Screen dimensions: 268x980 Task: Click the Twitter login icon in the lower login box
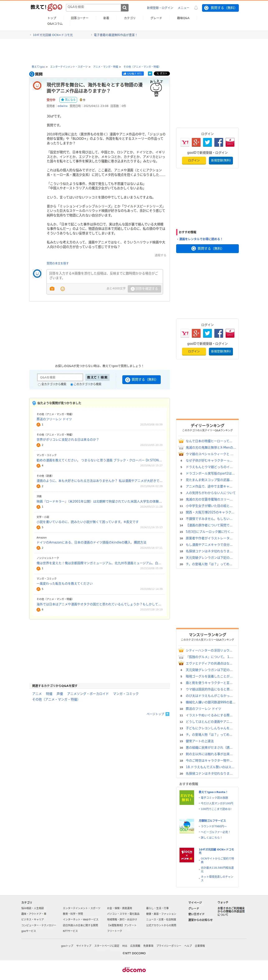[207, 333]
